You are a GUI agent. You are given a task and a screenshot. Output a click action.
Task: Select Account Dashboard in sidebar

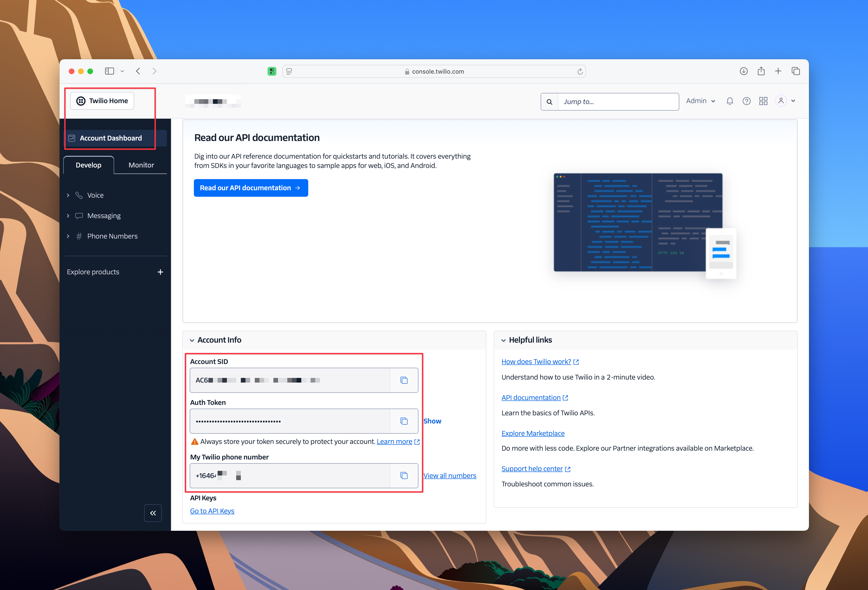[x=115, y=138]
